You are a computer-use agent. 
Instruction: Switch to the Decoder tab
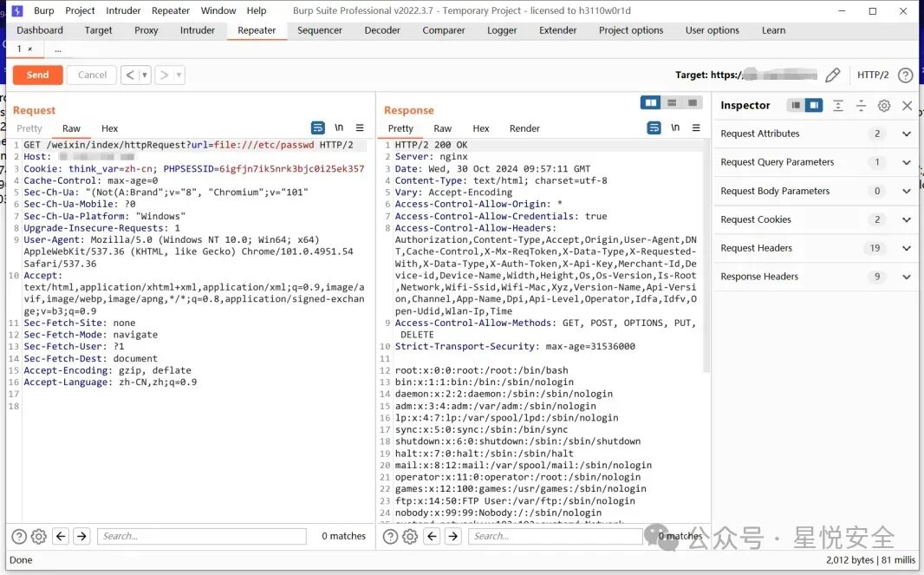tap(382, 30)
